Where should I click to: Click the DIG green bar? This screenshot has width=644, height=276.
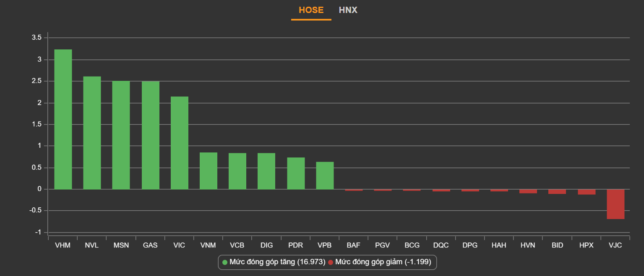(x=266, y=171)
